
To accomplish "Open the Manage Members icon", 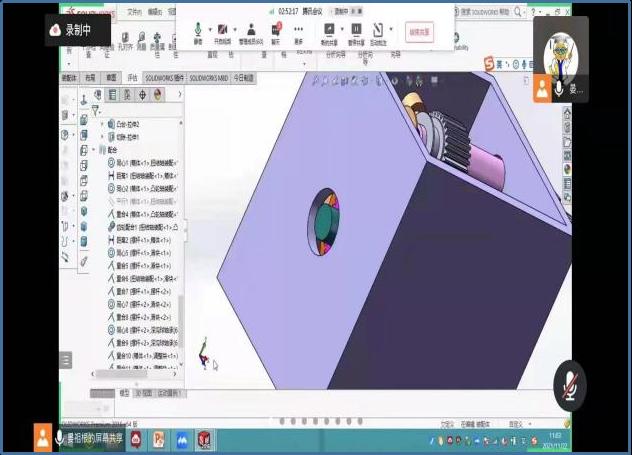I will click(252, 32).
